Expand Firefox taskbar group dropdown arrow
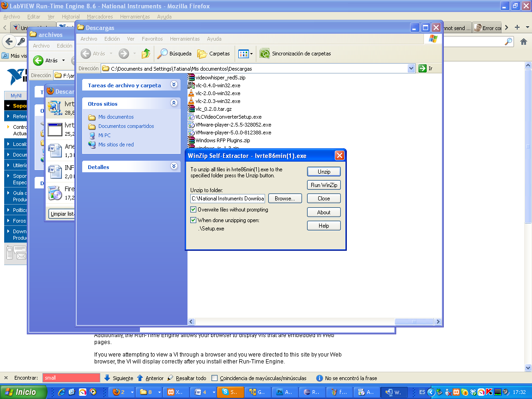The height and width of the screenshot is (399, 532). [x=133, y=392]
